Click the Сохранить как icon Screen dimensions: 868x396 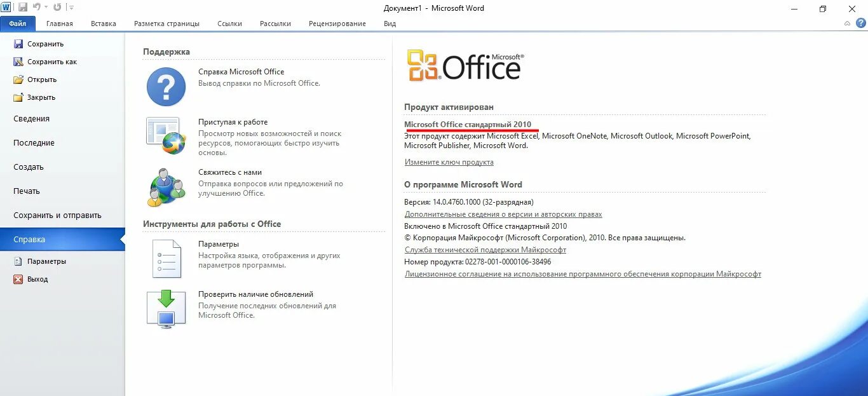[18, 62]
